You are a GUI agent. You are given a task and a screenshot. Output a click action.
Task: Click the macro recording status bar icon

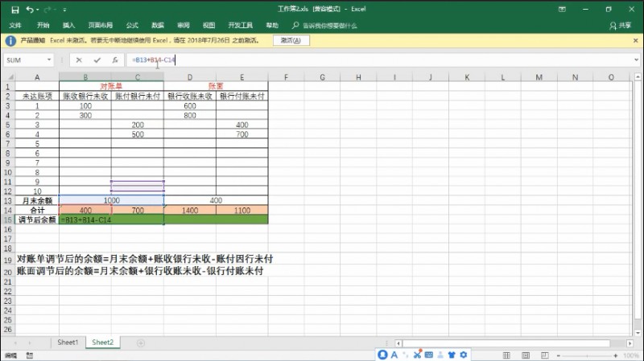(x=30, y=355)
